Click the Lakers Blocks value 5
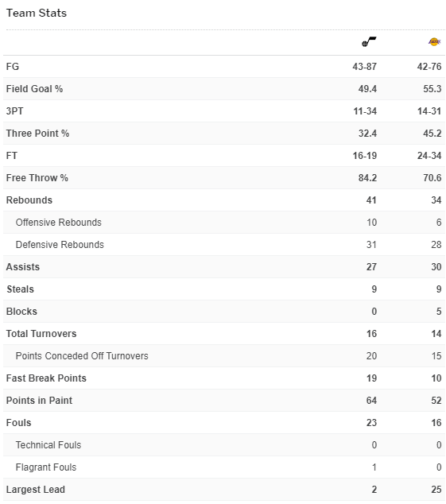446x504 pixels. click(439, 312)
